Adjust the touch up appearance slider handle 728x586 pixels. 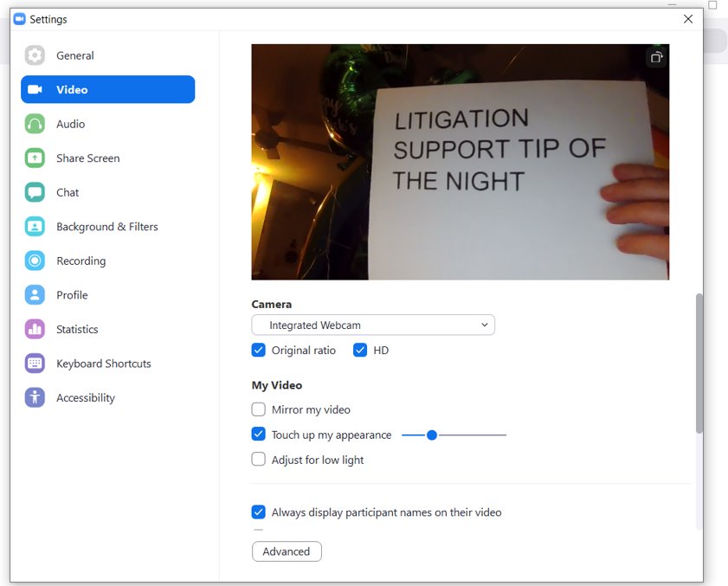coord(432,435)
